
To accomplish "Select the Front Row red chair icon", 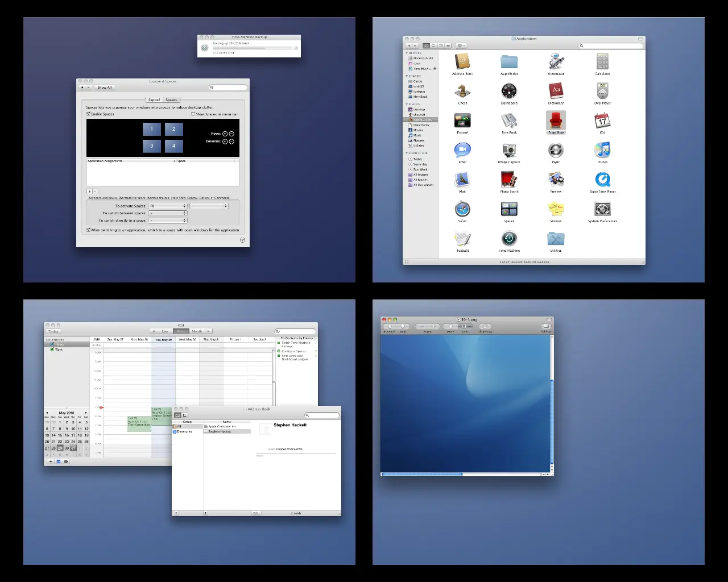I will click(556, 120).
